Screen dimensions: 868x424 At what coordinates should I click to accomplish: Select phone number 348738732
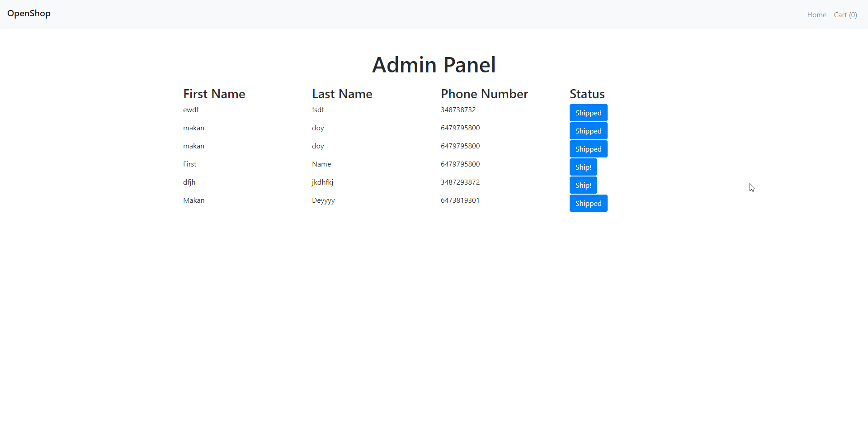pyautogui.click(x=458, y=110)
